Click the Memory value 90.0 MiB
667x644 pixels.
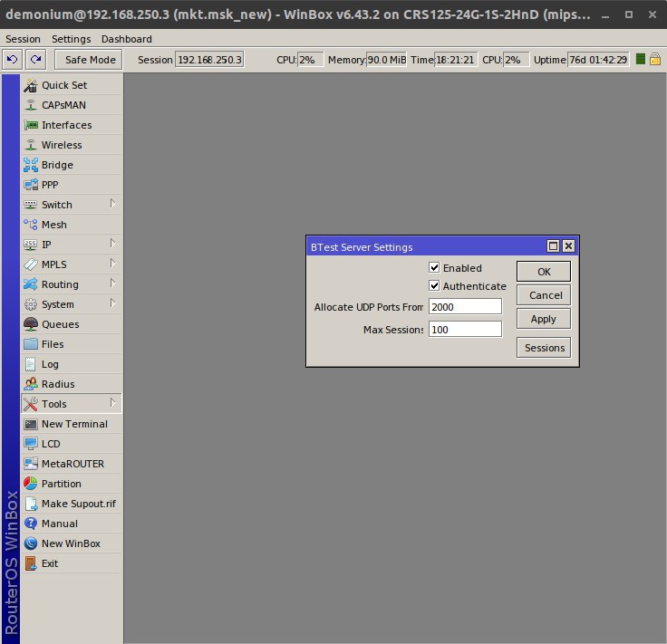(386, 60)
